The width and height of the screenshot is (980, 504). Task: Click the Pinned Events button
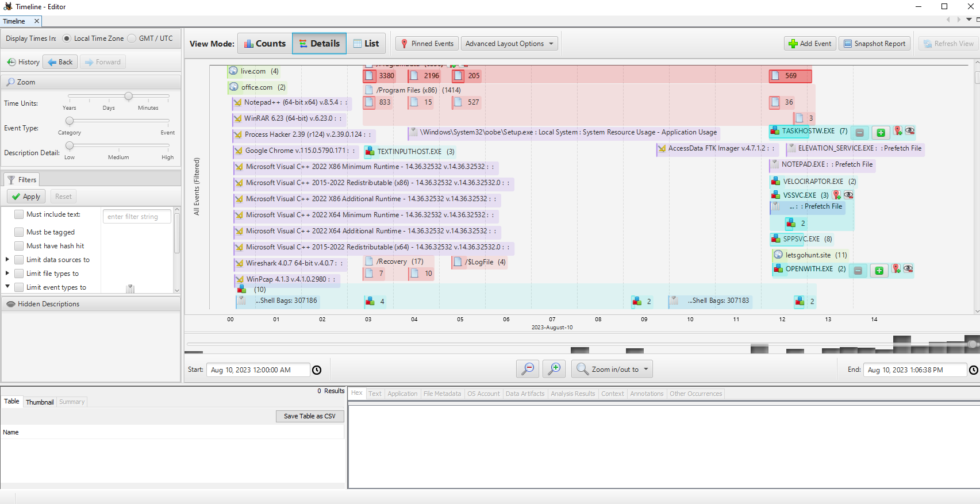427,44
